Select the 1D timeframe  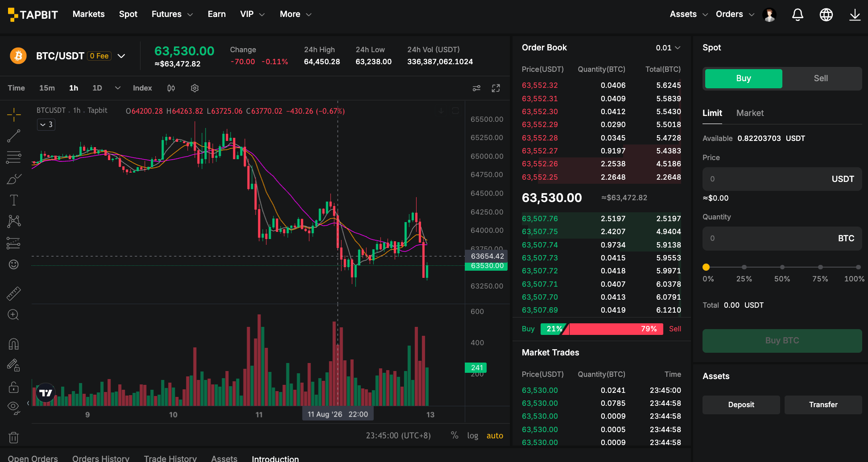point(97,88)
